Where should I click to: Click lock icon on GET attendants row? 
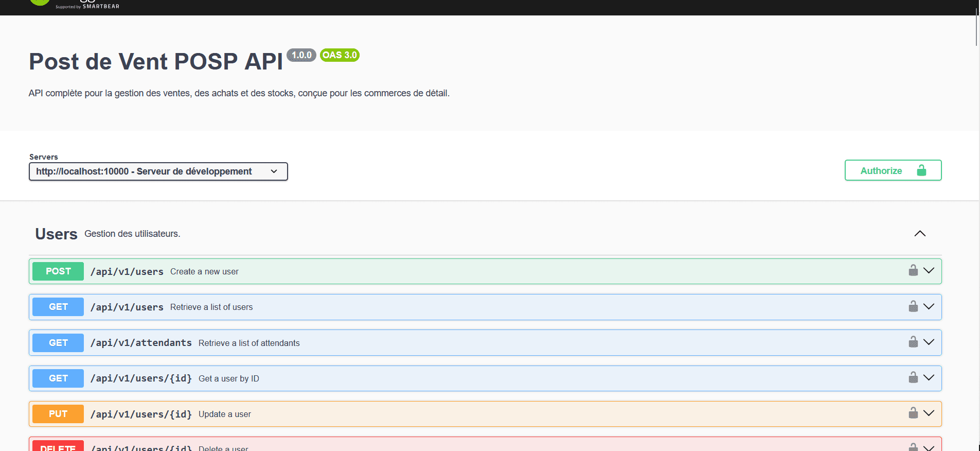click(x=913, y=342)
